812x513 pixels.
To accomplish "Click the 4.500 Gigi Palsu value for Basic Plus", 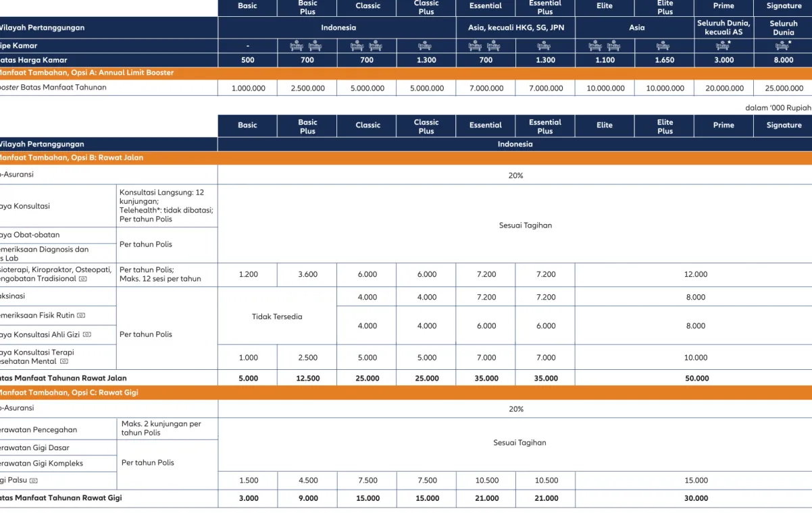I will pos(307,481).
